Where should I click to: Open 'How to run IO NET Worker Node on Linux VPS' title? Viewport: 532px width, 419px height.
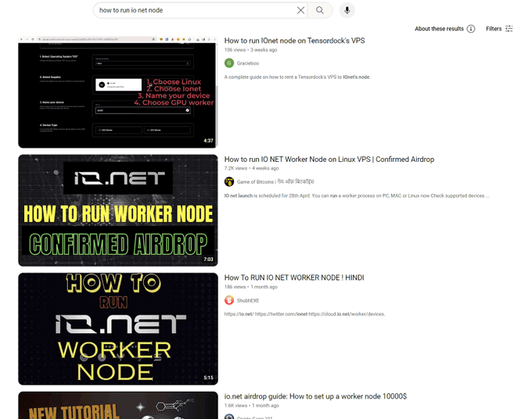[x=329, y=159]
